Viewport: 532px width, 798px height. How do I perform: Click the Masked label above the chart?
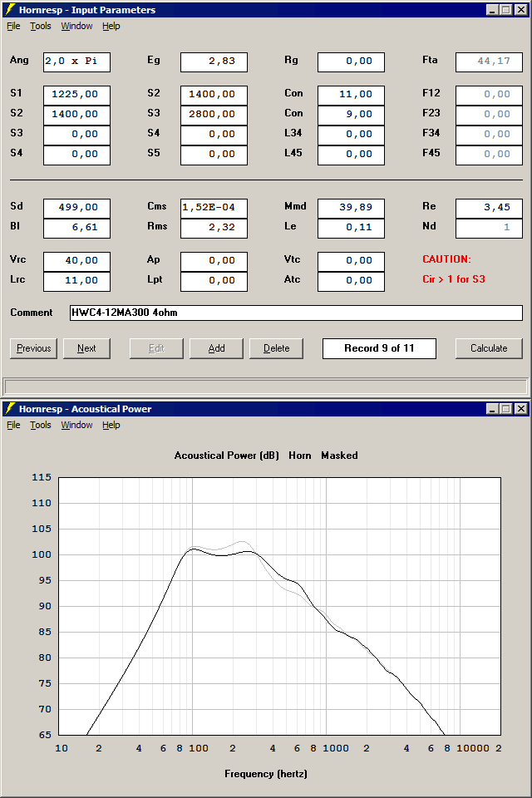(339, 456)
